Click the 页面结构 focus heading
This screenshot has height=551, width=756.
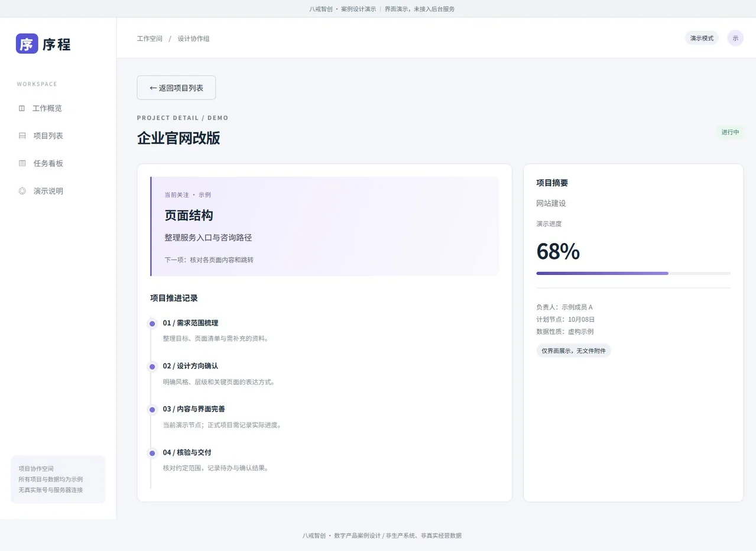(189, 216)
